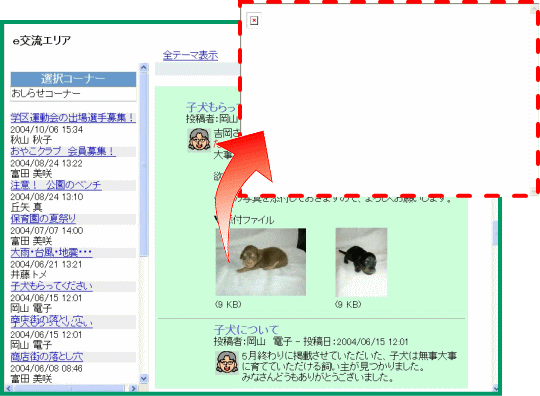This screenshot has width=540, height=396.
Task: Open 子犬もらってください topic in sidebar
Action: click(51, 286)
